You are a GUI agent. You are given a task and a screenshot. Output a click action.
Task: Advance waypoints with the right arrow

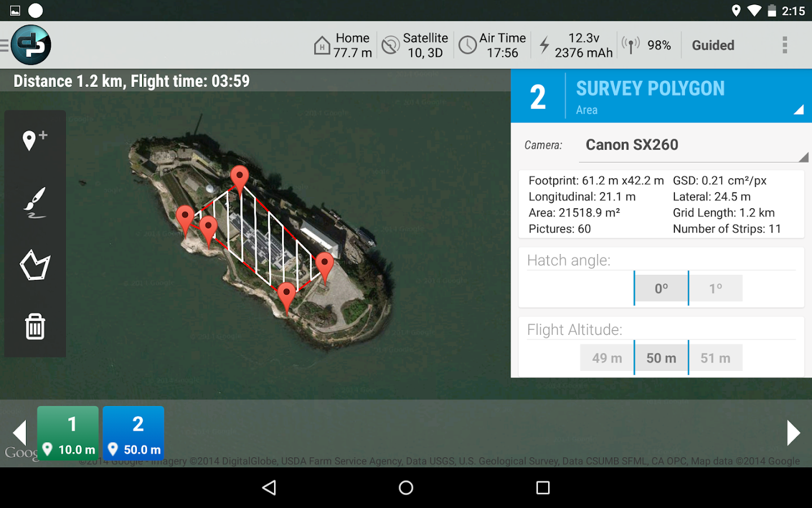[x=793, y=433]
